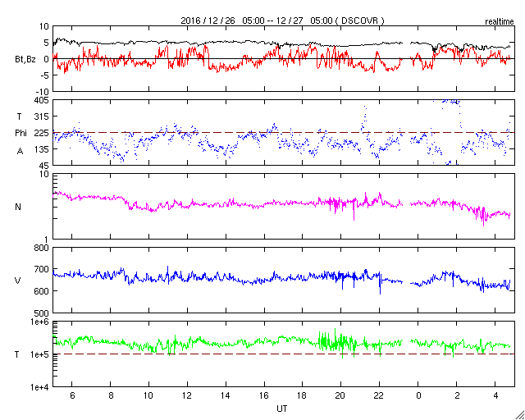Viewport: 525px width, 420px height.
Task: Click the "10" tick atop the N axis
Action: pyautogui.click(x=45, y=174)
